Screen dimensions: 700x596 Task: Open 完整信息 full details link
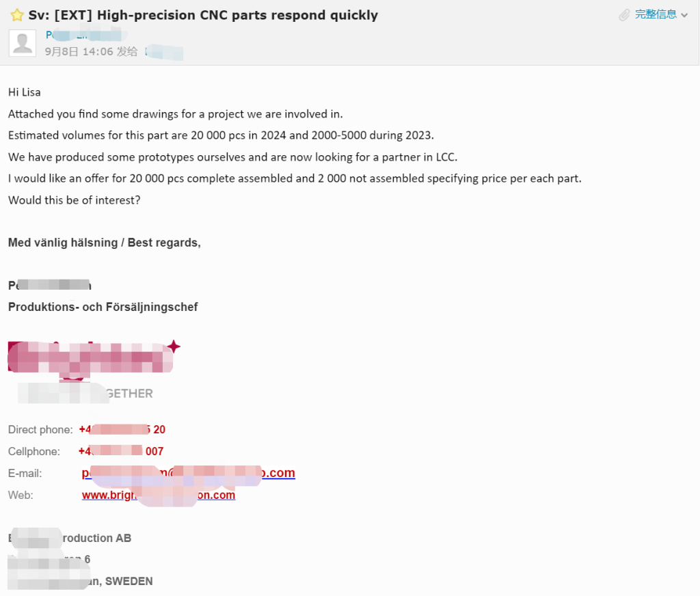[x=656, y=15]
